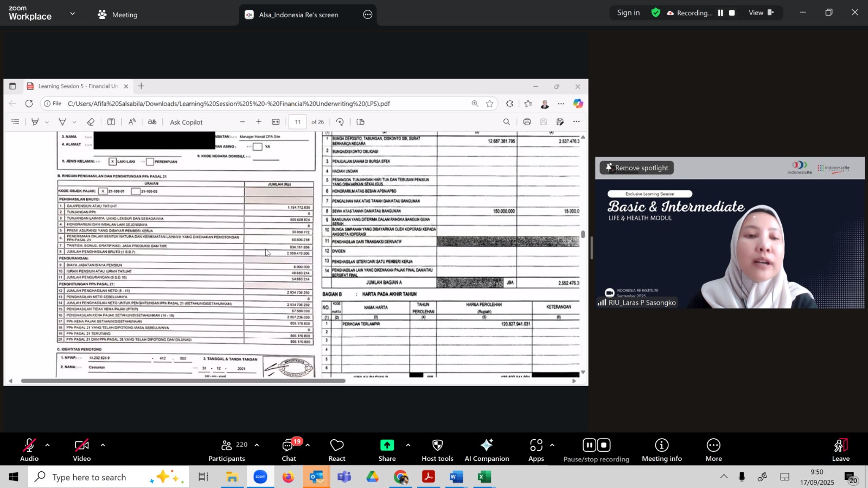This screenshot has width=868, height=488.
Task: Click the green Share screen button
Action: coord(387,450)
